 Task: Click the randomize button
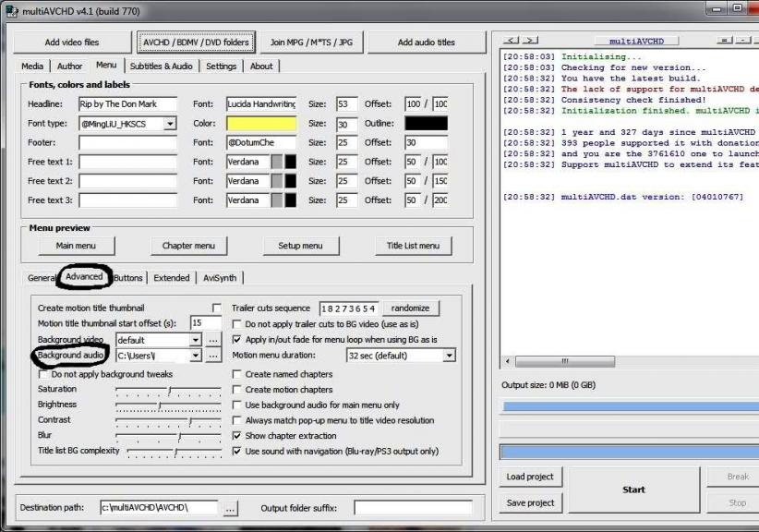pos(410,308)
